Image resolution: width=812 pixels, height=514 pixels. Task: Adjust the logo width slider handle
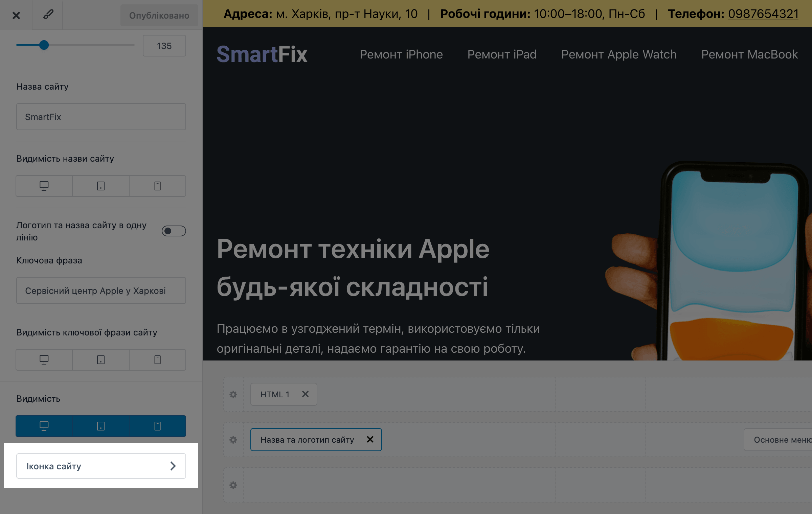(44, 45)
